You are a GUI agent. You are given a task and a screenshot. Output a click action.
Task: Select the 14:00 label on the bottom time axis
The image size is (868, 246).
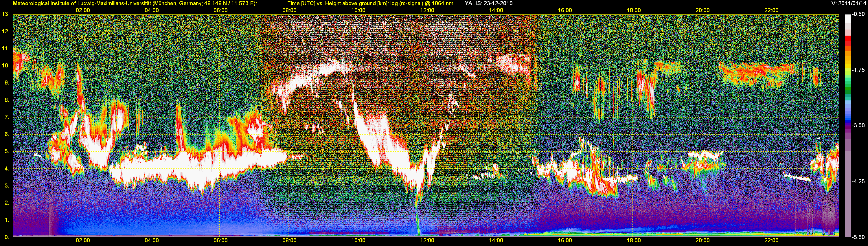tap(496, 241)
